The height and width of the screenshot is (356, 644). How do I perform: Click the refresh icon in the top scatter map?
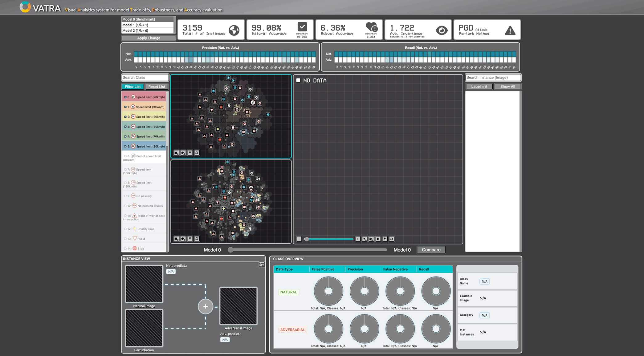pos(197,153)
